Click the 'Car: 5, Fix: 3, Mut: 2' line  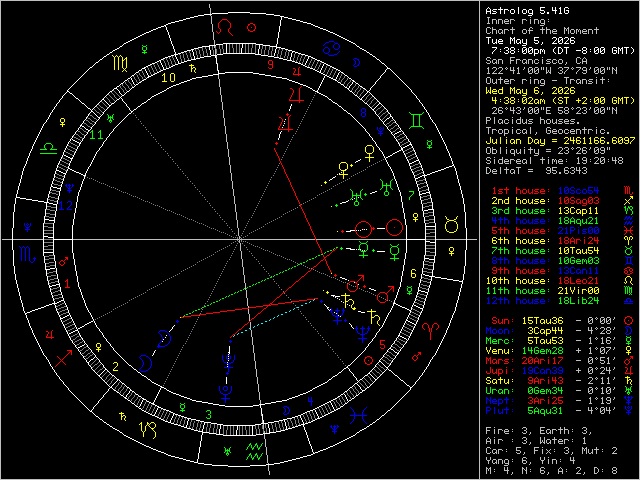[551, 451]
